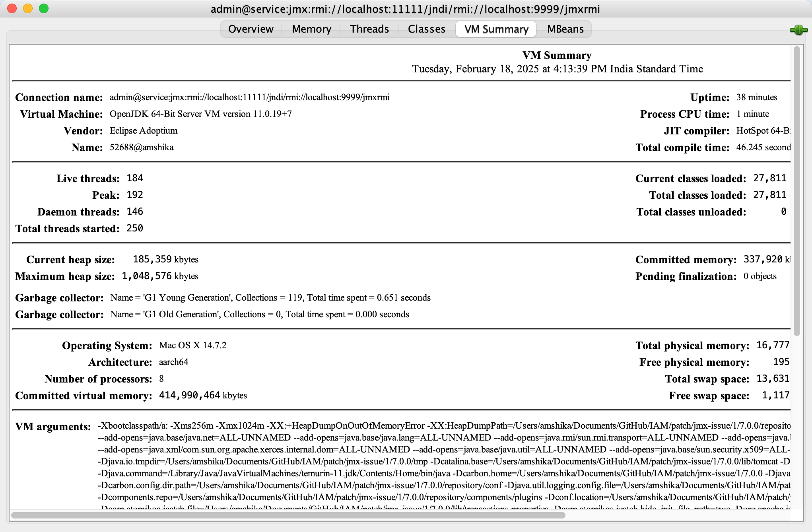Click committed memory value '337,920'
This screenshot has height=532, width=812.
click(x=763, y=260)
